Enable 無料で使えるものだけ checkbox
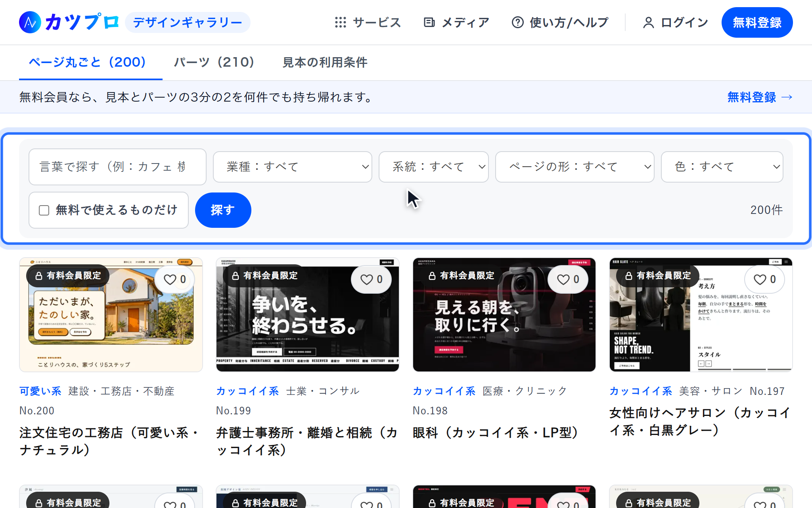The height and width of the screenshot is (508, 812). click(44, 210)
